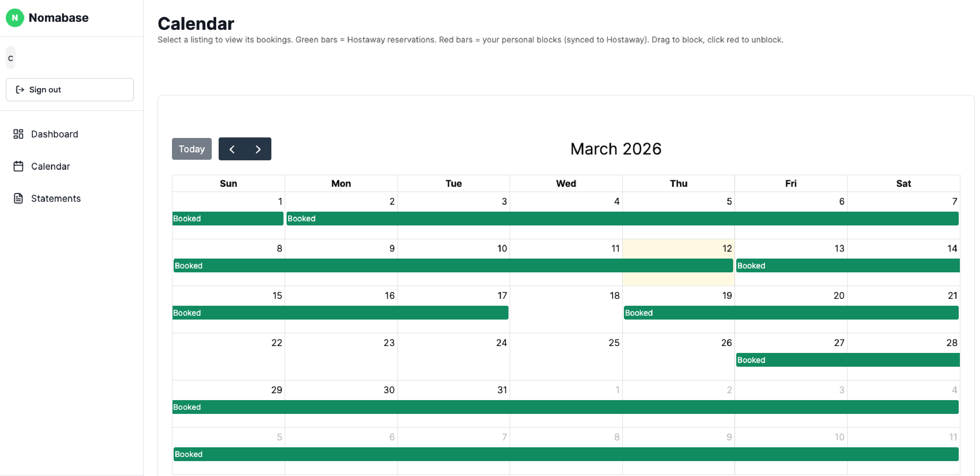Open the Statements document icon
Viewport: 980px width, 476px height.
18,198
